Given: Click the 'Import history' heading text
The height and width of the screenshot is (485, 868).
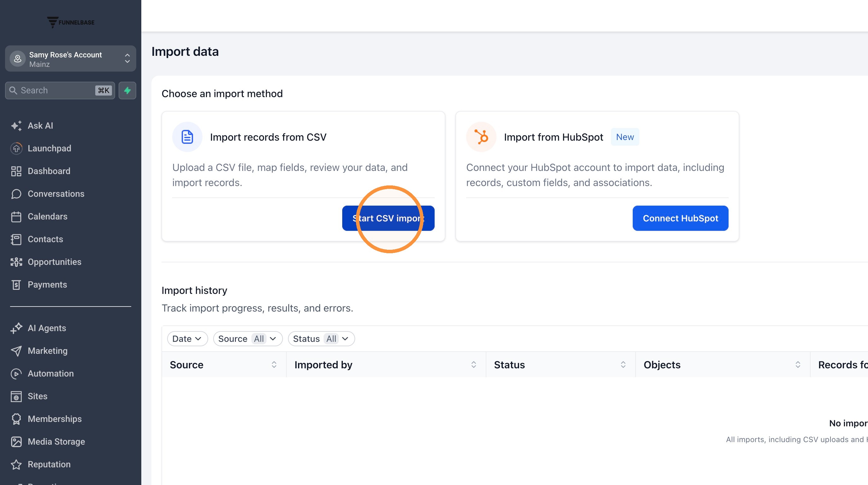Looking at the screenshot, I should pyautogui.click(x=194, y=290).
